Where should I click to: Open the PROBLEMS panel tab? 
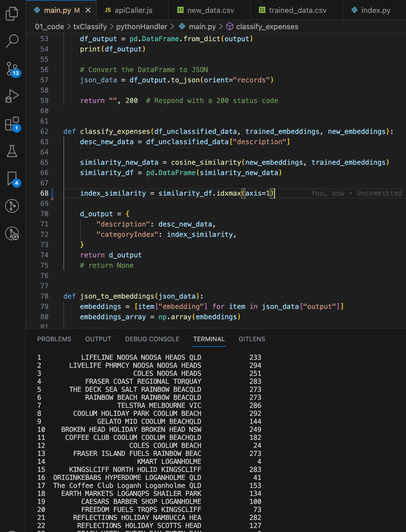click(54, 339)
